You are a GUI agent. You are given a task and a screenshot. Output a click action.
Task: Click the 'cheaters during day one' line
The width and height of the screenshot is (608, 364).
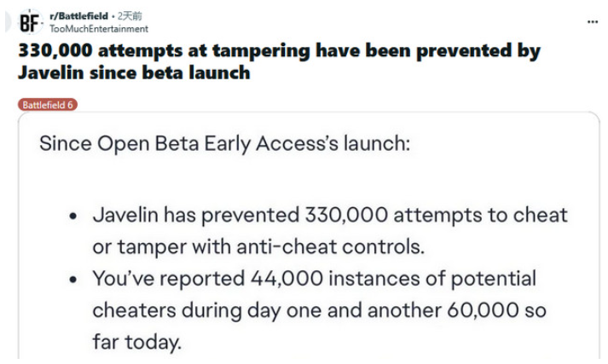click(320, 310)
